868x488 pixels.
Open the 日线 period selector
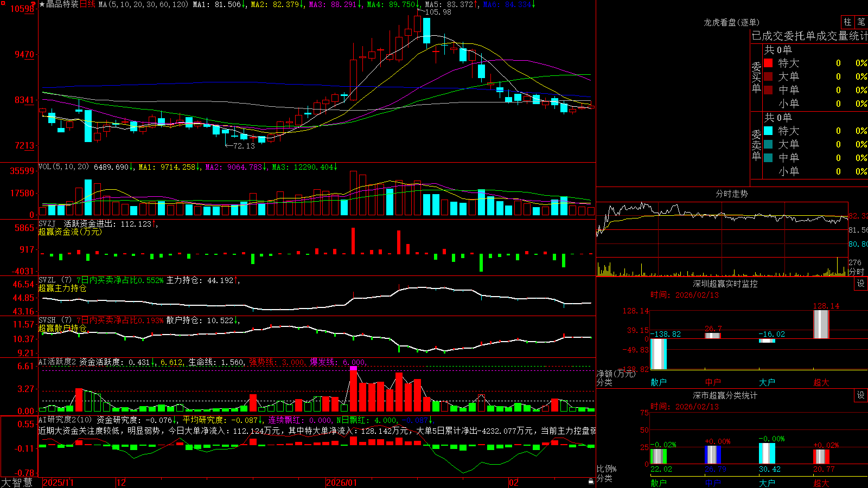coord(87,4)
